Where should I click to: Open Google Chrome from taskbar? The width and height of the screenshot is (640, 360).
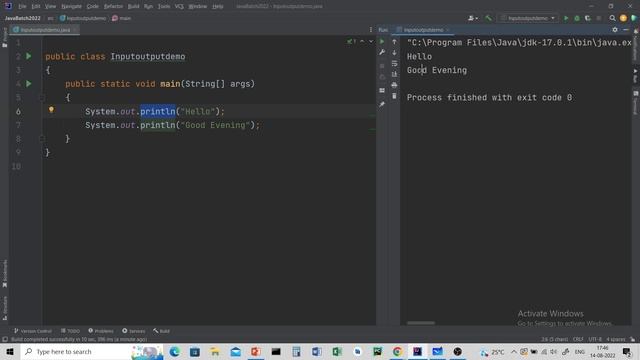click(397, 351)
